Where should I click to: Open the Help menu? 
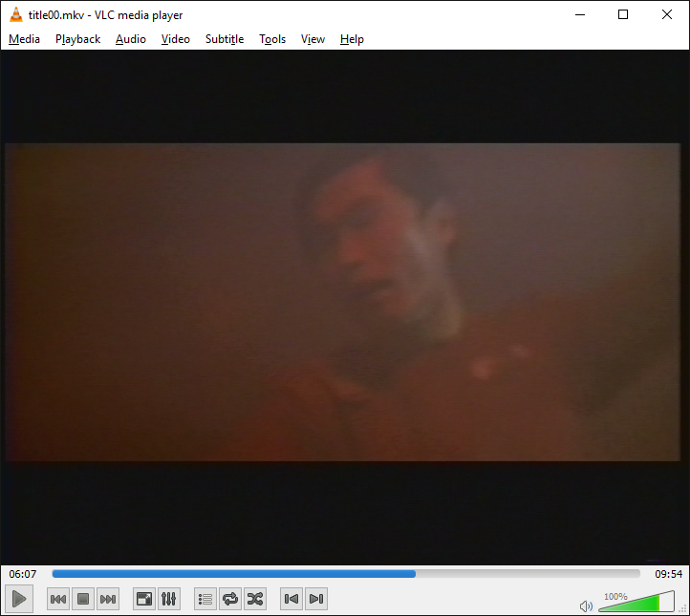(352, 39)
